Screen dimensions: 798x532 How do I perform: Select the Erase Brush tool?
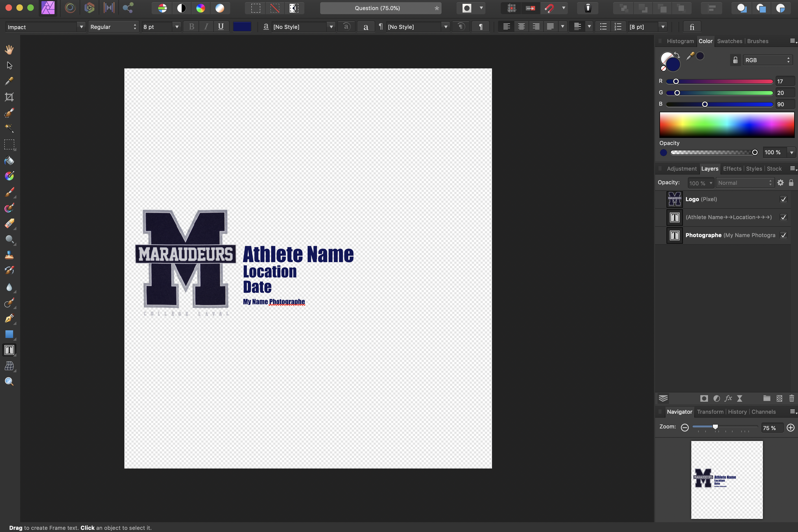(x=9, y=223)
